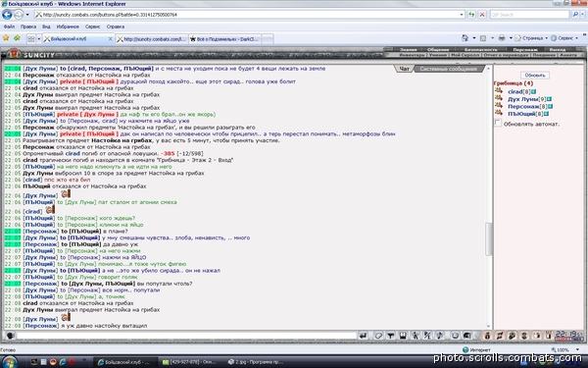Click the chat scrollbar down arrow
Viewport: 588px width, 368px height.
tap(488, 326)
